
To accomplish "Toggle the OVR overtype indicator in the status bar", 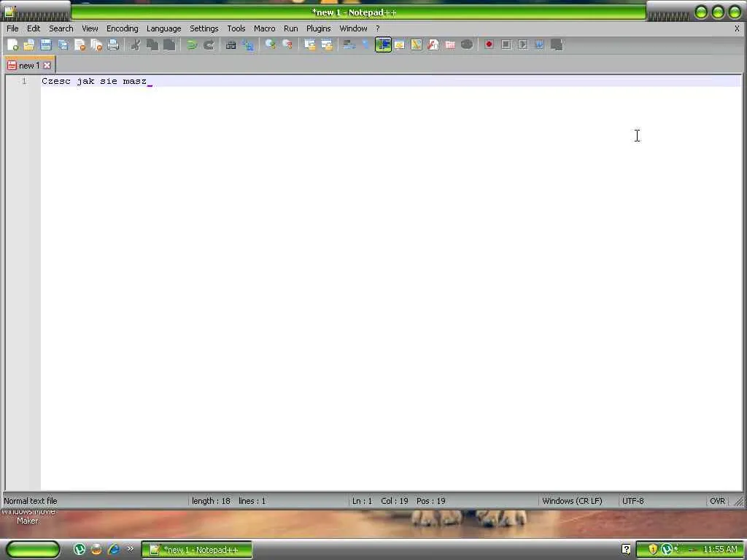I will 717,501.
